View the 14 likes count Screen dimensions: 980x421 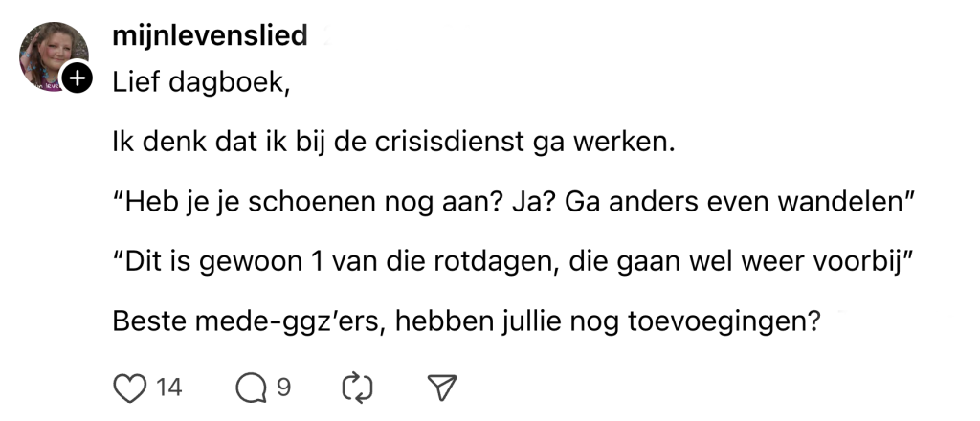(168, 387)
